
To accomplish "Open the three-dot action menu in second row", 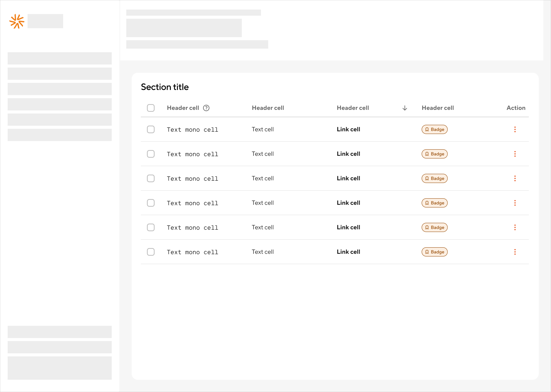I will [x=515, y=154].
